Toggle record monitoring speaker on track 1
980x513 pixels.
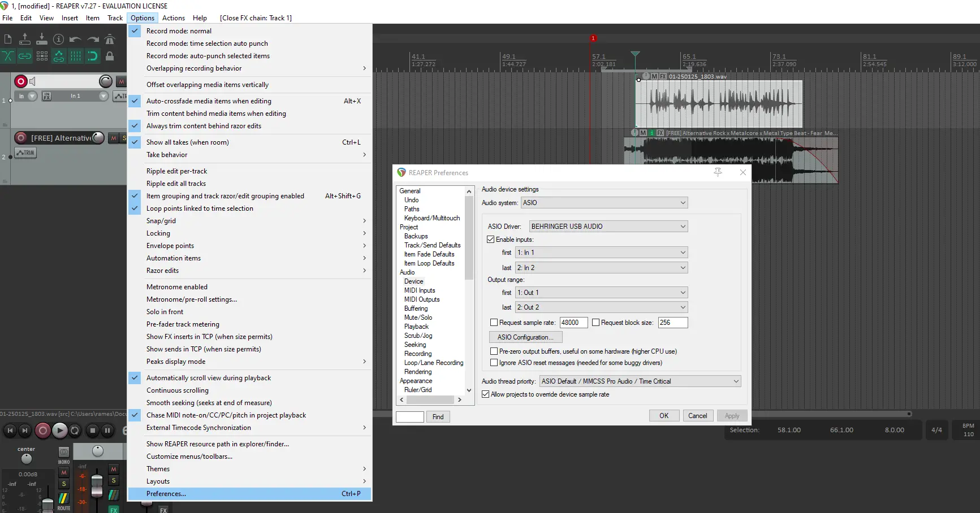33,81
